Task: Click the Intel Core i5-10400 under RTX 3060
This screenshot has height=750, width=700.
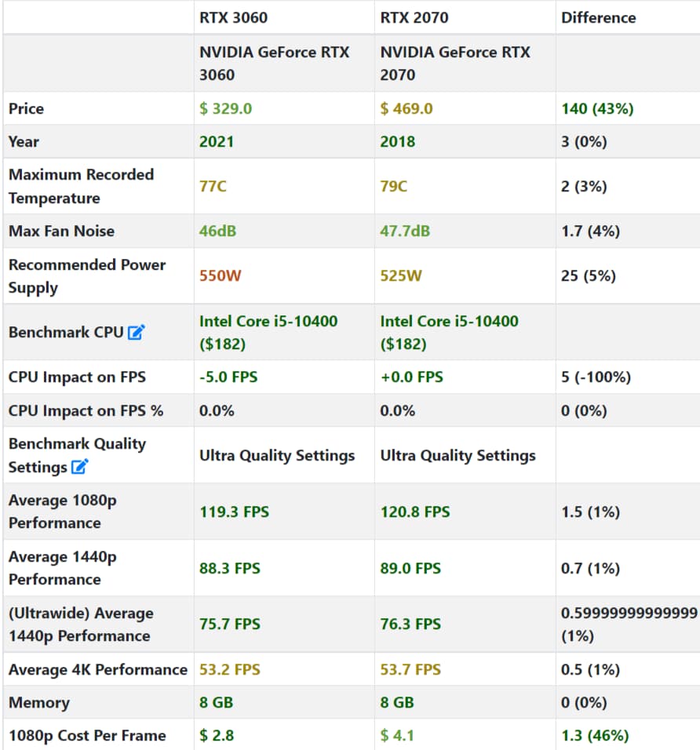Action: [x=268, y=322]
